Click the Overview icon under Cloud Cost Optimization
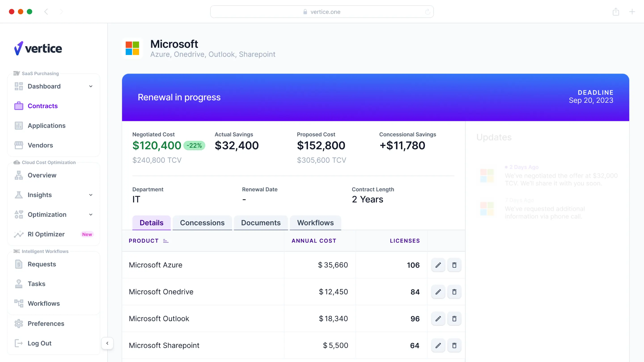 click(x=19, y=175)
